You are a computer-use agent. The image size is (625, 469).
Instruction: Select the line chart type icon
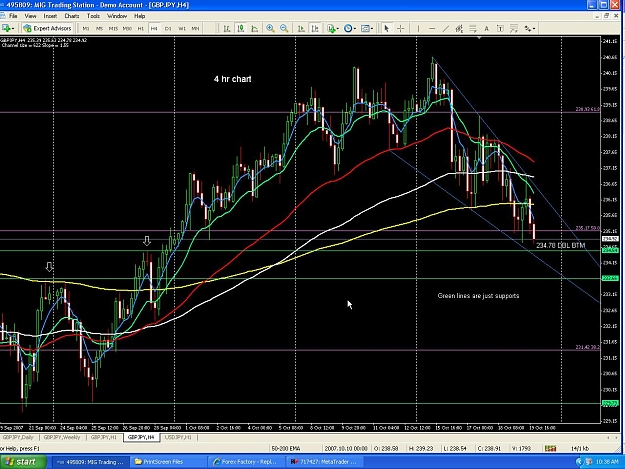point(254,28)
